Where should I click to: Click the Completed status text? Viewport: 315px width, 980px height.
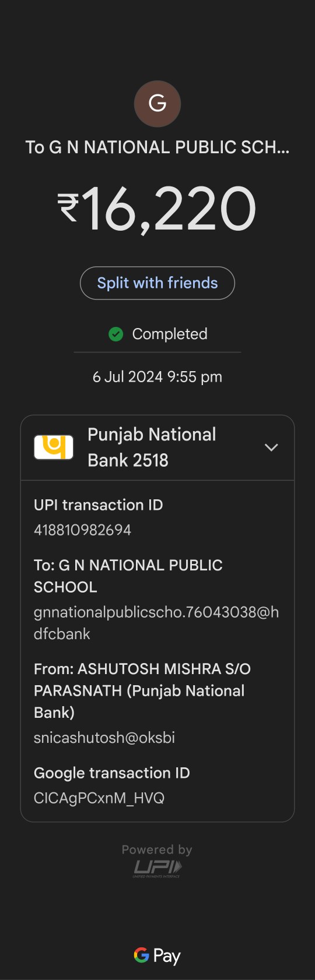click(x=170, y=334)
